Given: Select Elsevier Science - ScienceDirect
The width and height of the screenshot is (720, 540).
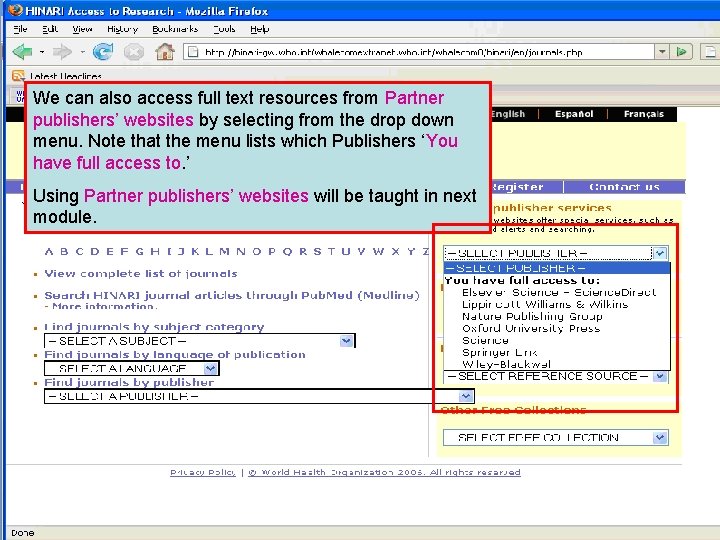Looking at the screenshot, I should point(559,292).
